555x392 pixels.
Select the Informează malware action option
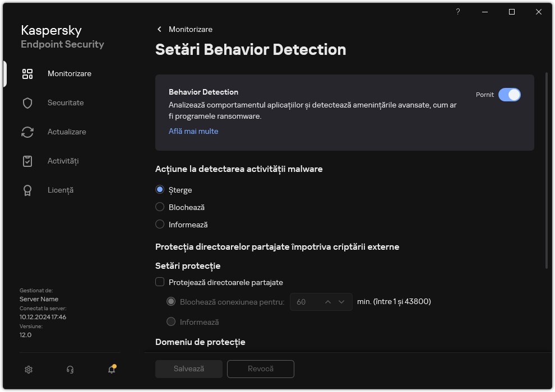pyautogui.click(x=160, y=225)
